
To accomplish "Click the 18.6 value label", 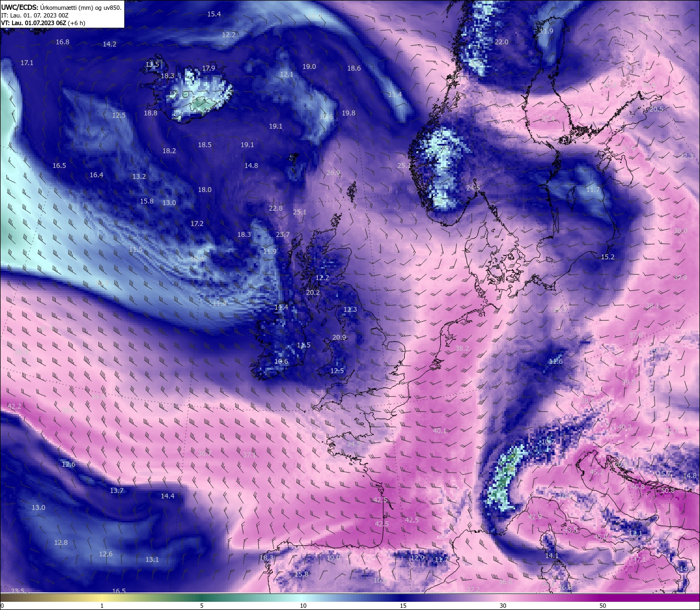I will 354,68.
